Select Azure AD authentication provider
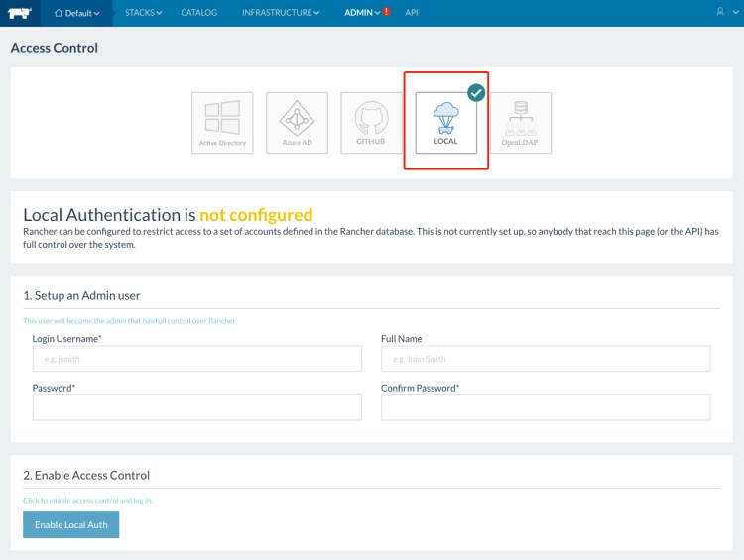744x560 pixels. click(297, 123)
